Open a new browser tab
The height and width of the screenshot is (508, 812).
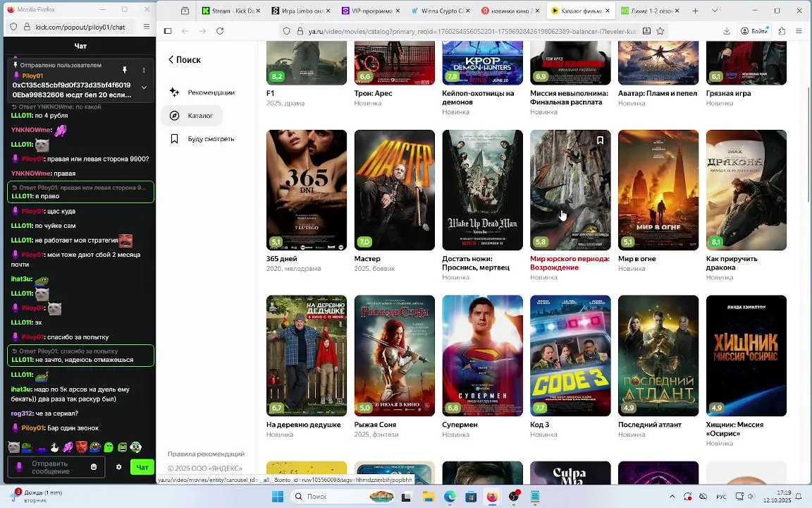click(x=695, y=11)
